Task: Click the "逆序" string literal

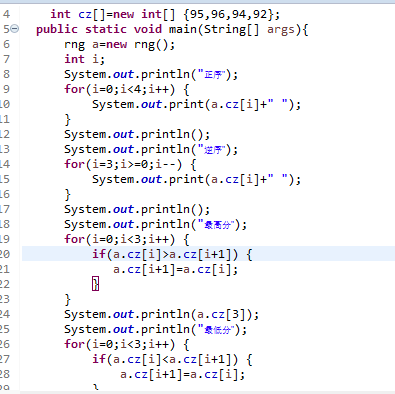Action: (x=212, y=149)
